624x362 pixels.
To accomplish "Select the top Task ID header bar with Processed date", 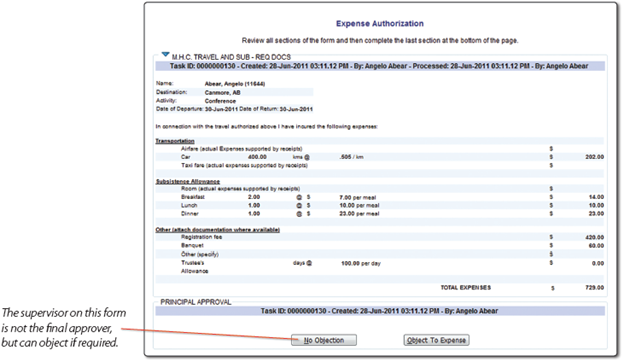I will pos(380,66).
